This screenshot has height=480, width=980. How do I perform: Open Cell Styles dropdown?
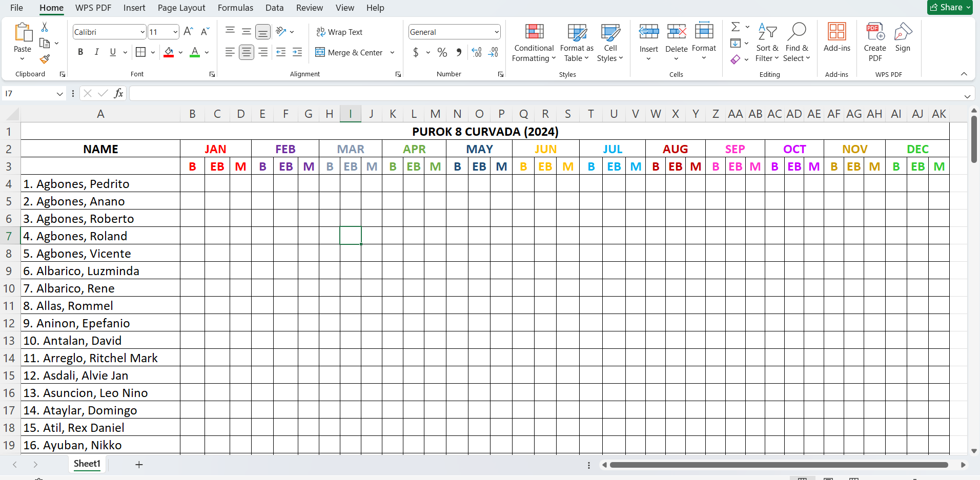pyautogui.click(x=610, y=42)
